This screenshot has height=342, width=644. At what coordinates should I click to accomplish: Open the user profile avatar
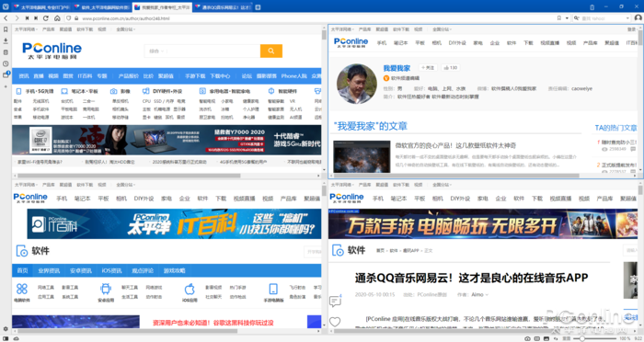point(638,18)
